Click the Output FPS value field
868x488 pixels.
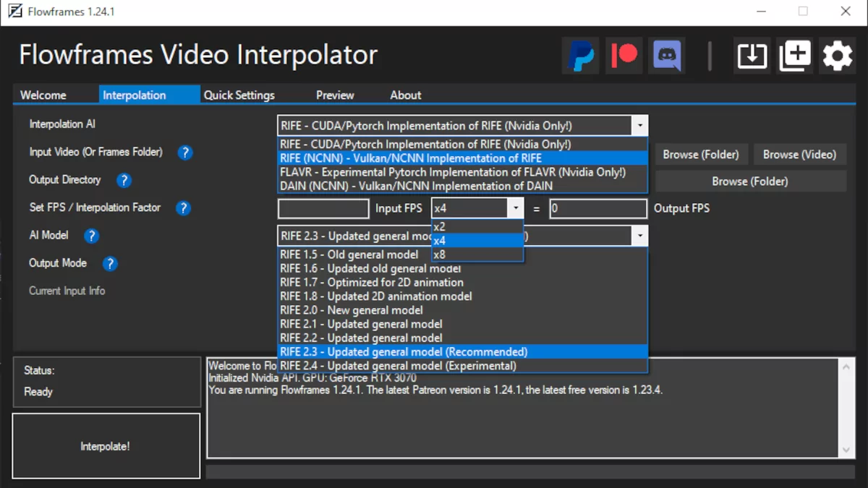coord(598,209)
